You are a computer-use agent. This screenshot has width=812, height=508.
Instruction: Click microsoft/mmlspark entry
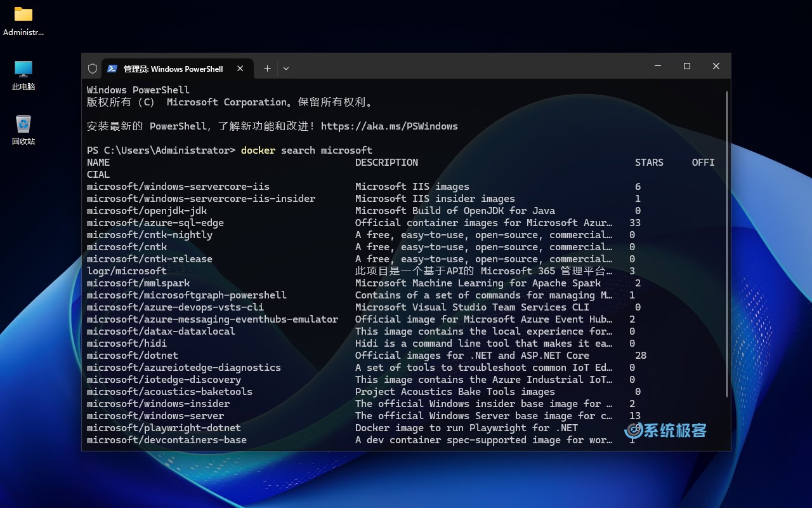[x=138, y=283]
